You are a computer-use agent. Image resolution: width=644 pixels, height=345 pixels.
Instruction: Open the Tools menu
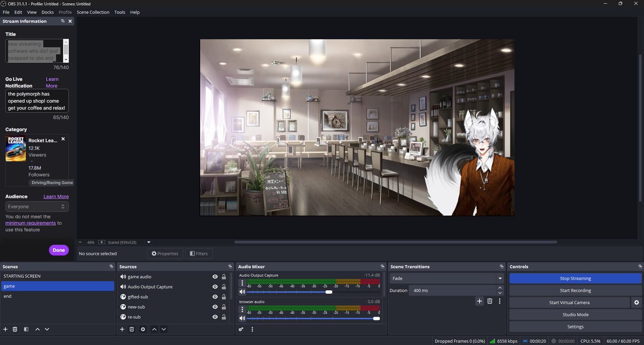click(120, 12)
